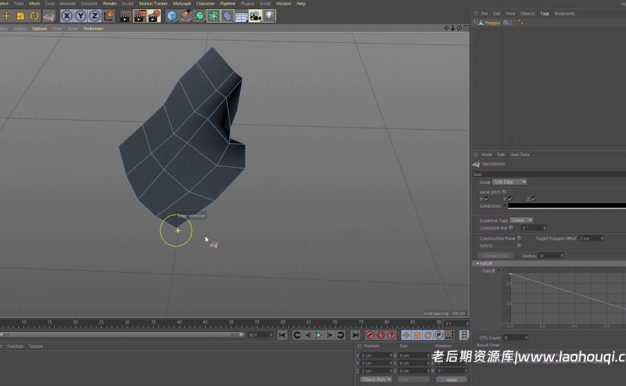Click the Keyframe Selection red button
Image resolution: width=626 pixels, height=386 pixels.
coord(392,335)
